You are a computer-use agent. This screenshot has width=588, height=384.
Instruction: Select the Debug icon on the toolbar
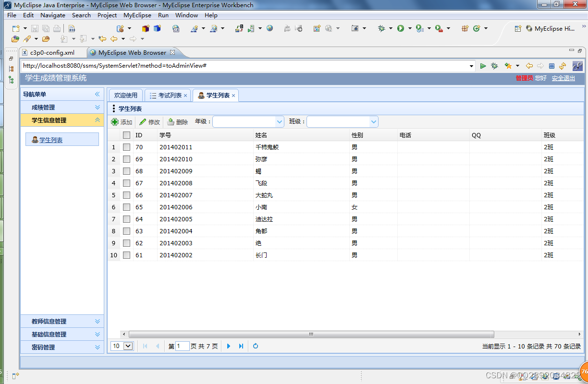point(380,28)
